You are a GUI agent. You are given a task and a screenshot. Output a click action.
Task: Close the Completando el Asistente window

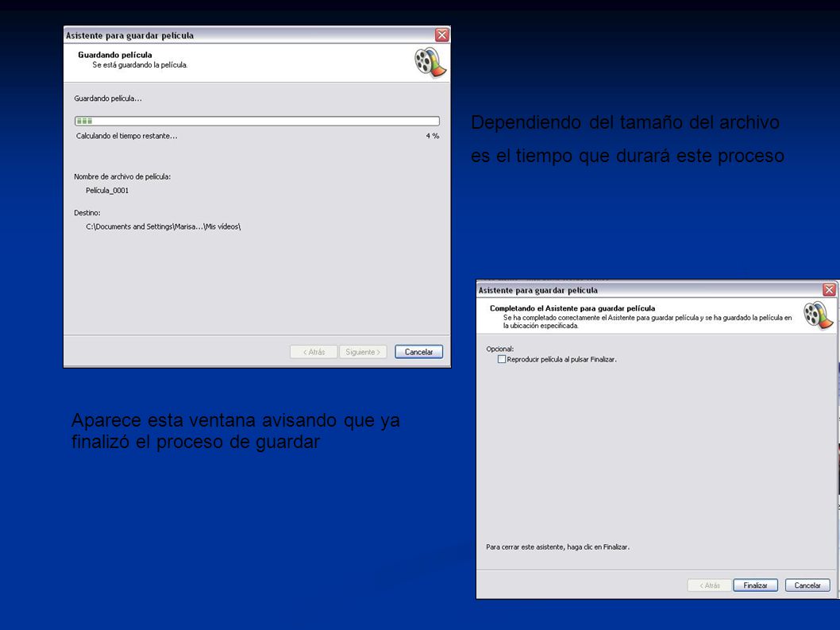click(x=830, y=289)
